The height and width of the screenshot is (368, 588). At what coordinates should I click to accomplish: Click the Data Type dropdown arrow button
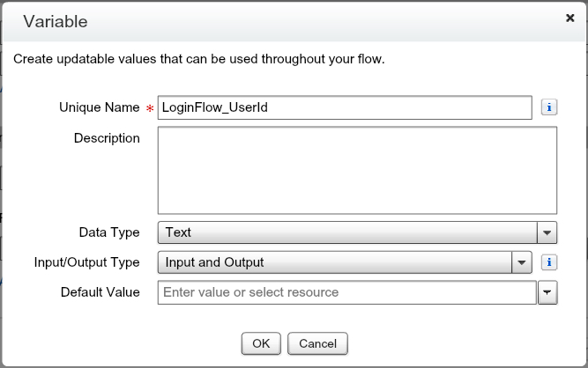click(x=547, y=232)
